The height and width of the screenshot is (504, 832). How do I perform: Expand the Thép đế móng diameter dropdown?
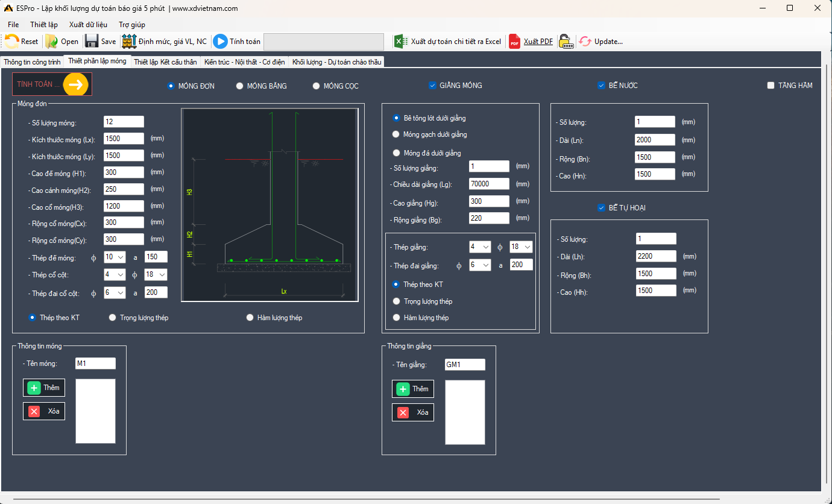click(115, 257)
